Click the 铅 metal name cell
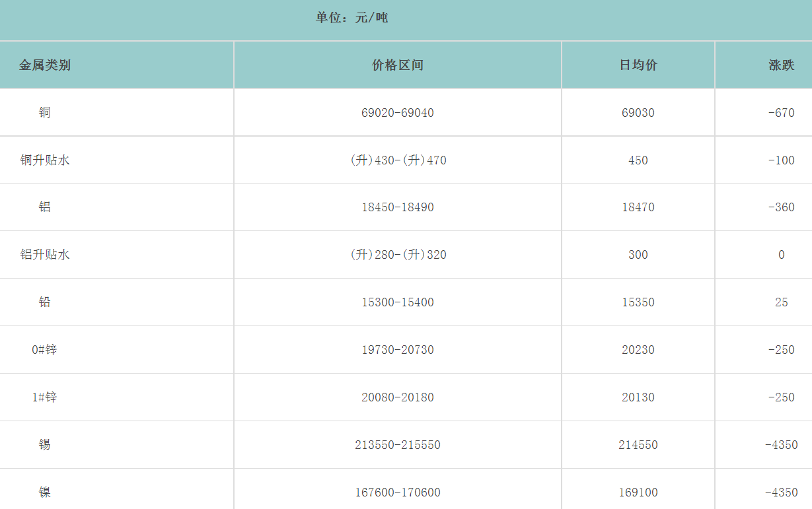The image size is (812, 509). (x=44, y=302)
